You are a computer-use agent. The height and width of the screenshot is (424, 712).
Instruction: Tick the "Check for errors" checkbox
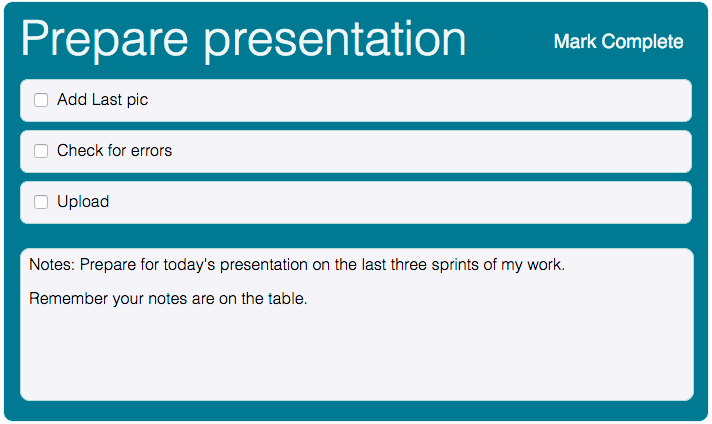coord(41,151)
